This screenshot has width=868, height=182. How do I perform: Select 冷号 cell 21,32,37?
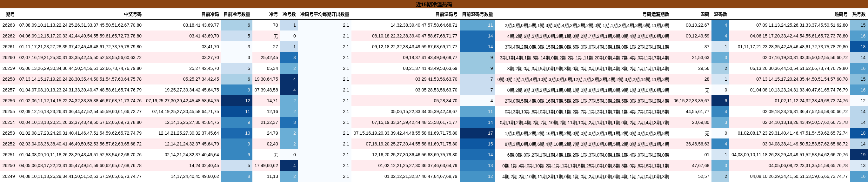click(269, 122)
